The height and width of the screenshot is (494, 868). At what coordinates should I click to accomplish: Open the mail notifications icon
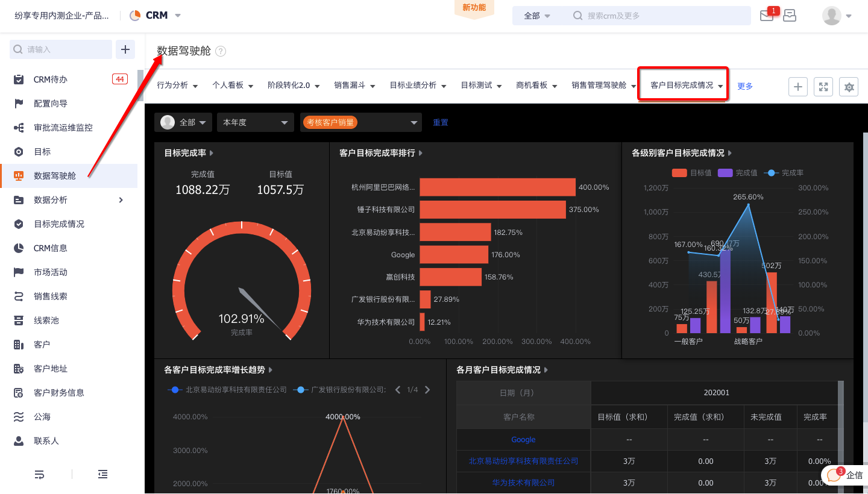coord(767,16)
